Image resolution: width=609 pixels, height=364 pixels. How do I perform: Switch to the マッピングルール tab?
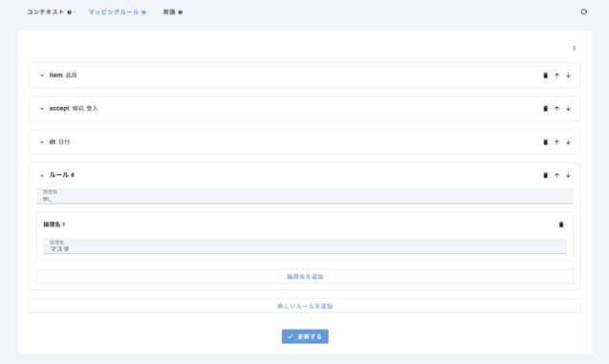click(x=114, y=12)
